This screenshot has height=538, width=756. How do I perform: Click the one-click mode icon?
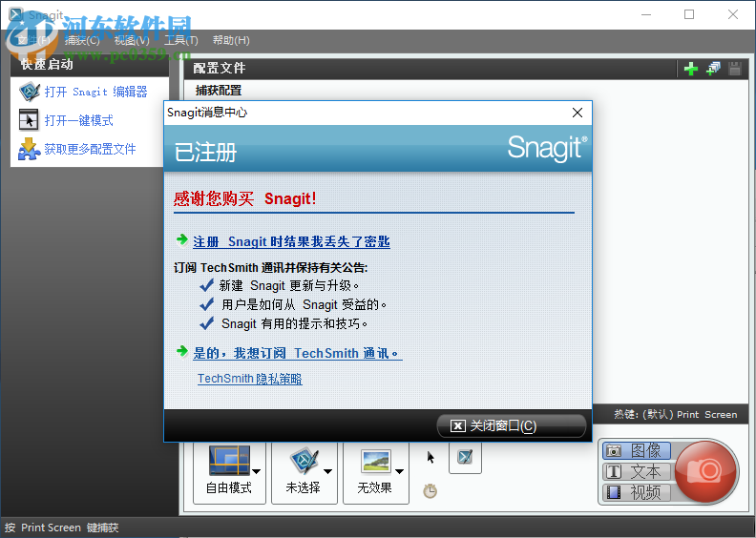30,120
